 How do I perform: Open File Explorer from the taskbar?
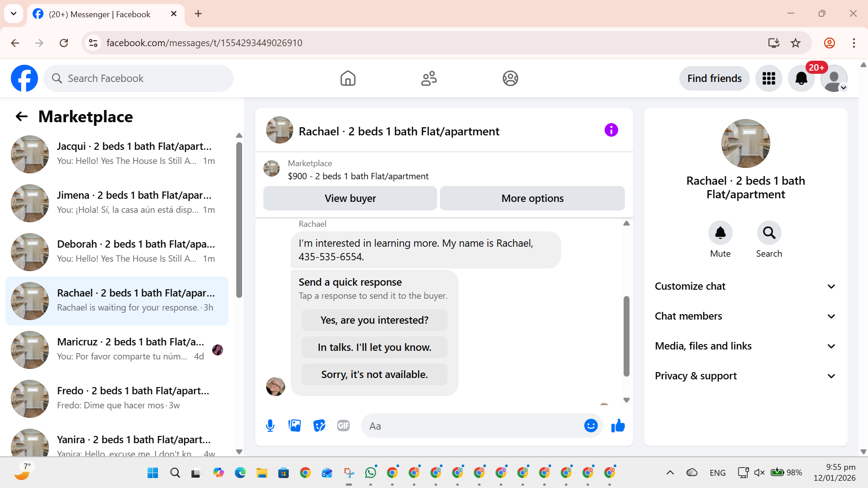(262, 473)
